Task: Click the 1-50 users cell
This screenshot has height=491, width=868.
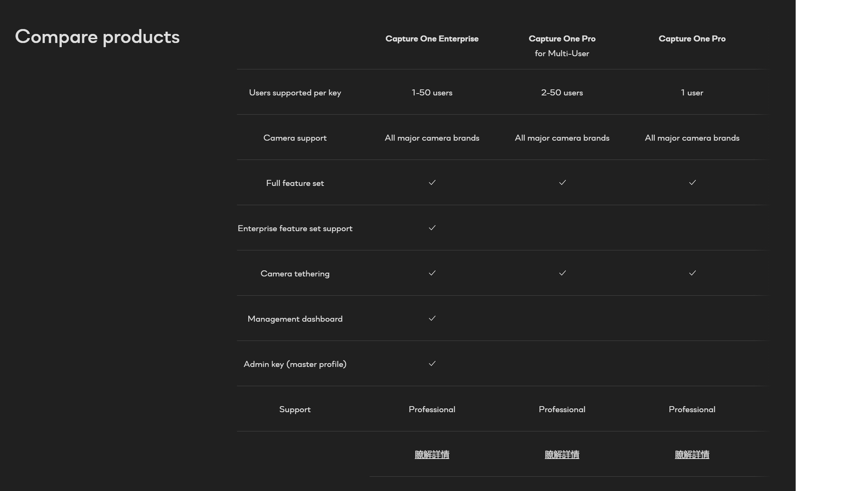Action: [432, 93]
